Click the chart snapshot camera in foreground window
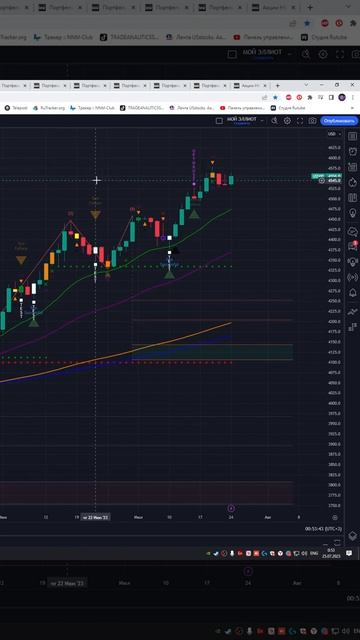Viewport: 360px width, 640px height. point(312,120)
